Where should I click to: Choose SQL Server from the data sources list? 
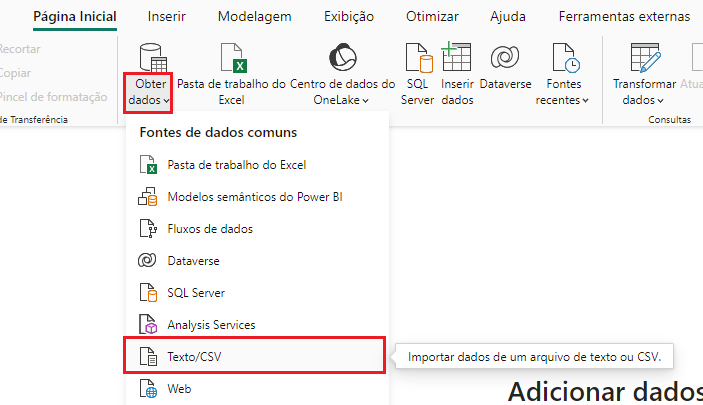(x=255, y=292)
